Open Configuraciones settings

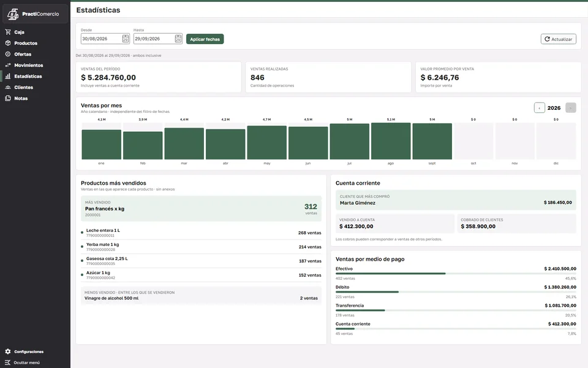point(36,351)
